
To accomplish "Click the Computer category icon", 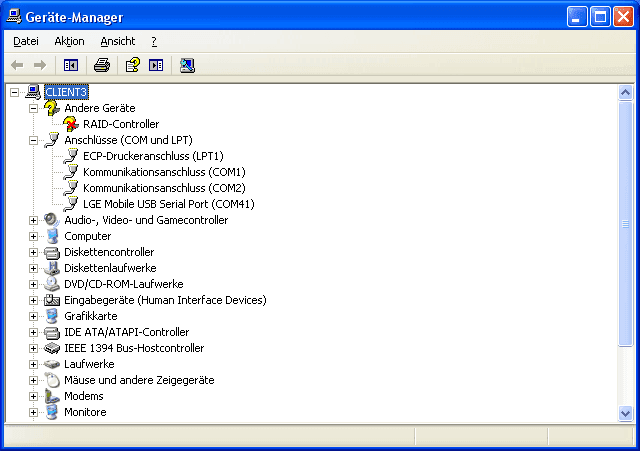I will pos(52,236).
